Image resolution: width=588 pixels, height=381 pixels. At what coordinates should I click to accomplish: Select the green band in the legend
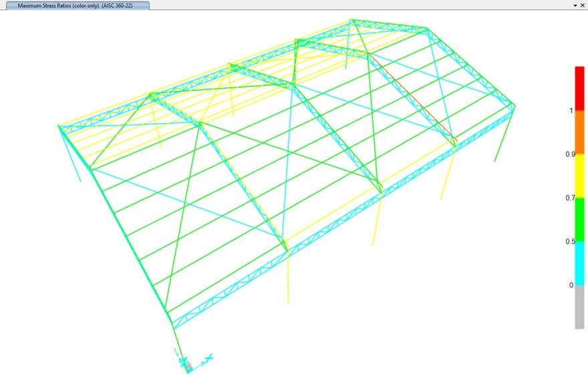[x=579, y=219]
